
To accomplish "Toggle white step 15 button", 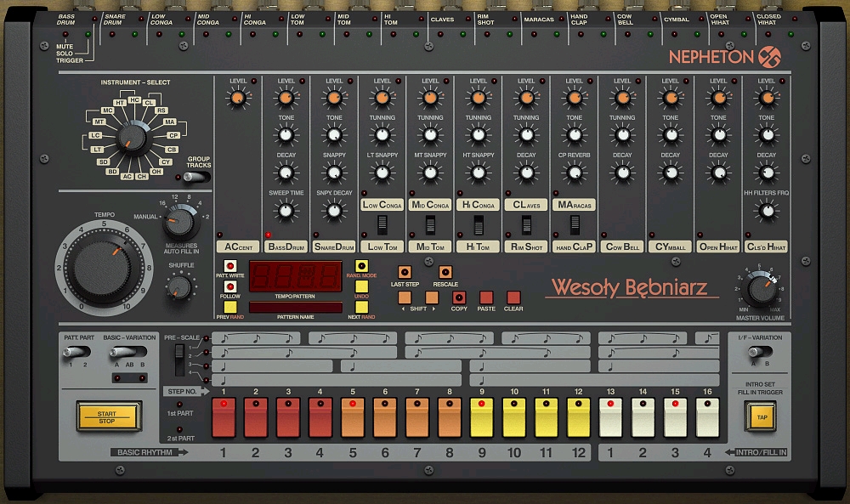I will (676, 417).
